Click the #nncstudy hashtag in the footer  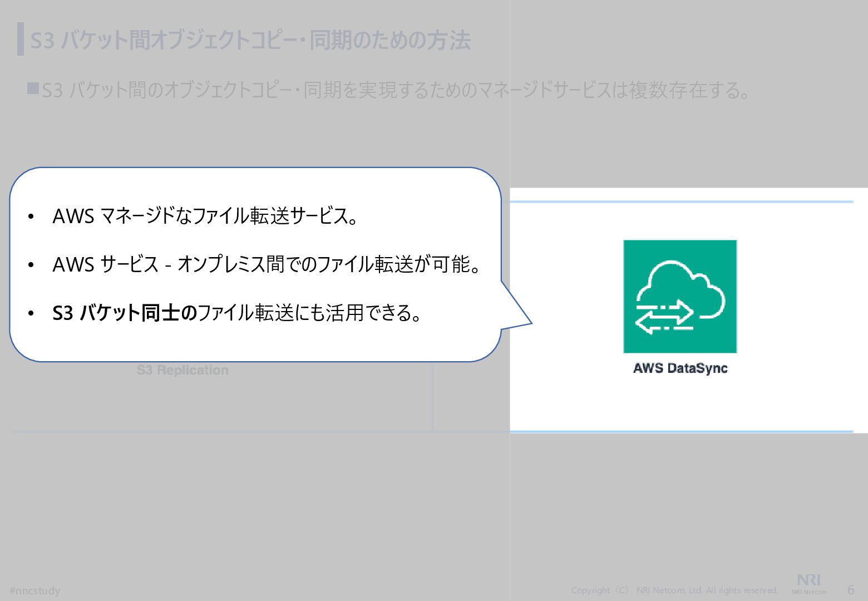35,591
